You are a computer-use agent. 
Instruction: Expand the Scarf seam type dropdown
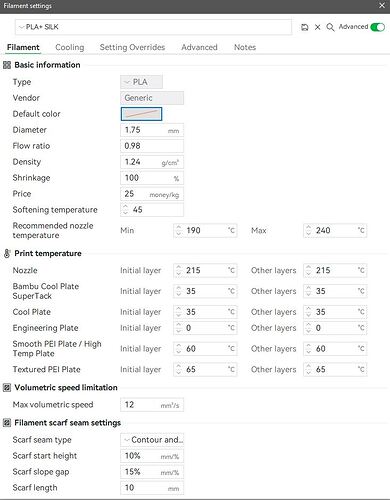point(152,440)
